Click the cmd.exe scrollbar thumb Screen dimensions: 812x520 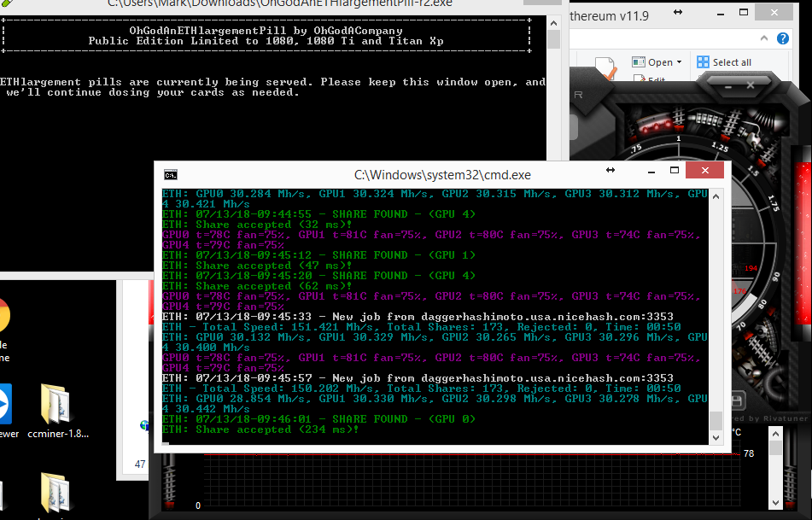coord(716,421)
